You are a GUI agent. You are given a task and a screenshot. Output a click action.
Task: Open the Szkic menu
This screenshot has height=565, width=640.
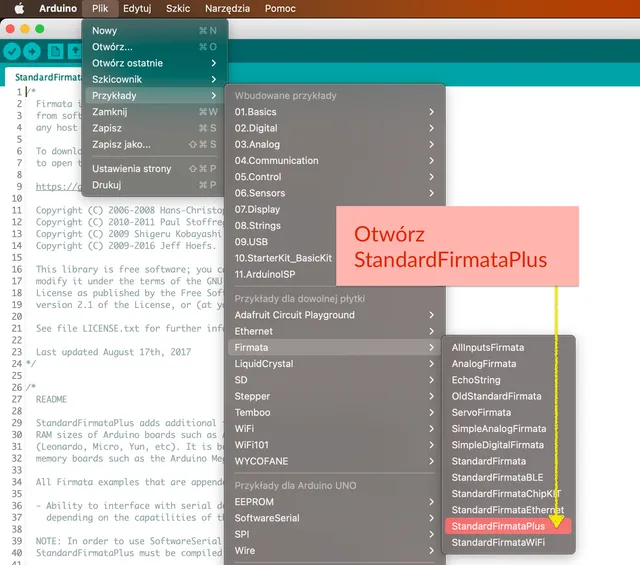pyautogui.click(x=178, y=9)
